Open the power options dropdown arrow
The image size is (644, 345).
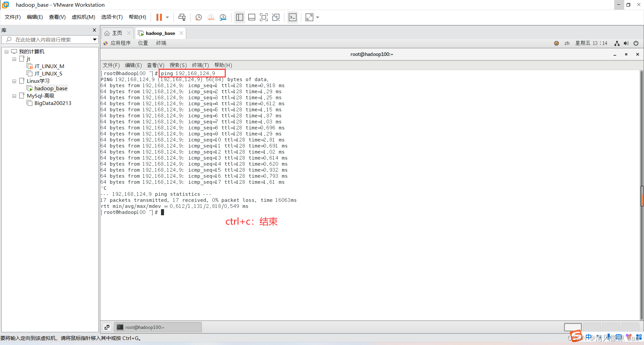167,17
